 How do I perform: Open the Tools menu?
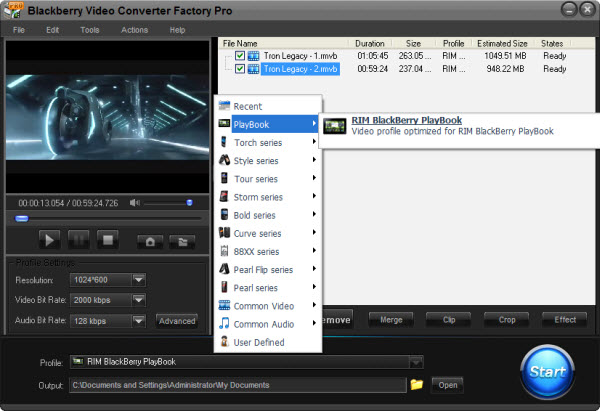point(90,30)
